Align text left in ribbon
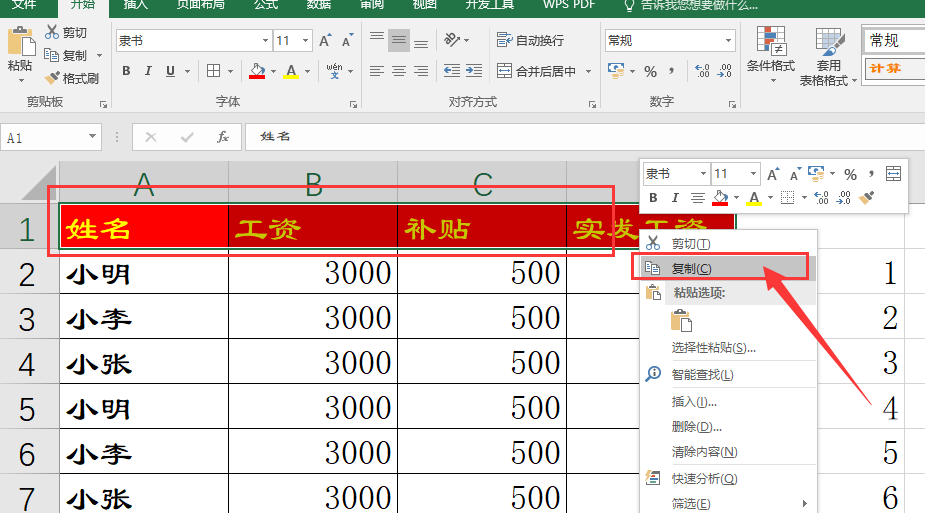925x513 pixels. [x=377, y=71]
